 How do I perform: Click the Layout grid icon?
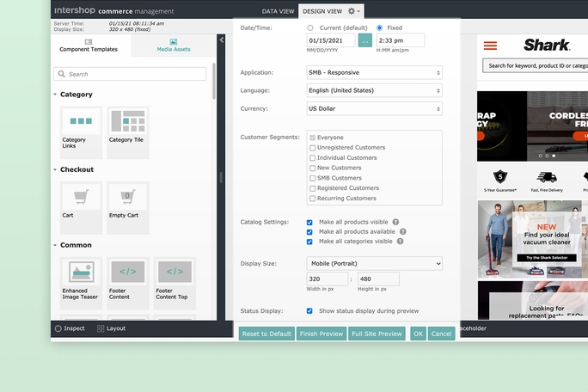tap(101, 328)
